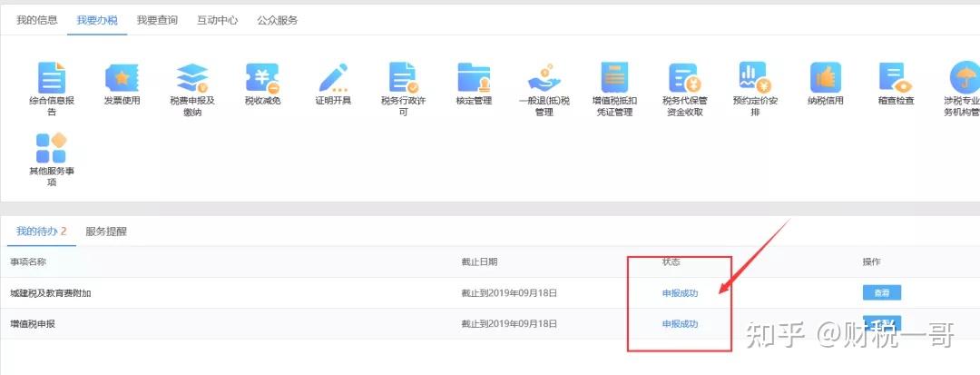The width and height of the screenshot is (980, 375).
Task: Select 我的待办 tab
Action: point(41,232)
